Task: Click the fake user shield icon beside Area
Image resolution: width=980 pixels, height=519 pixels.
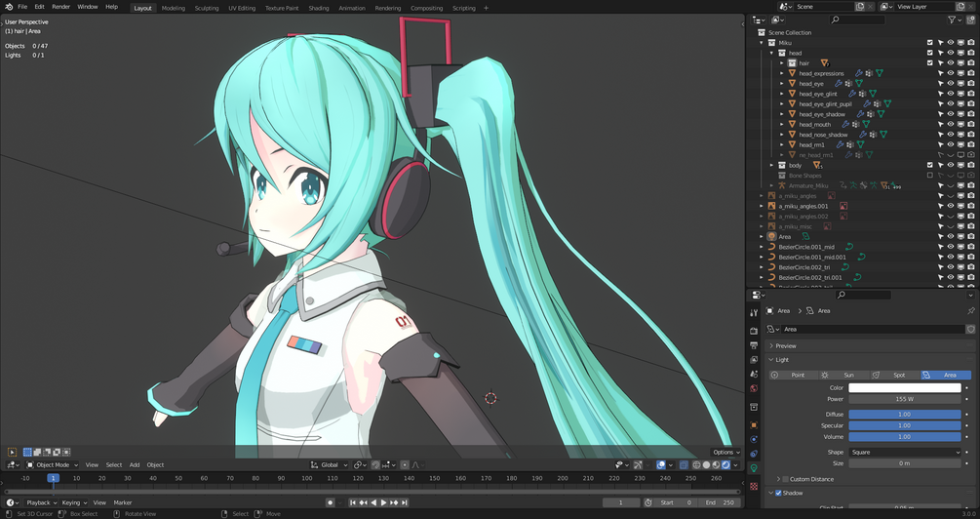Action: (x=970, y=329)
